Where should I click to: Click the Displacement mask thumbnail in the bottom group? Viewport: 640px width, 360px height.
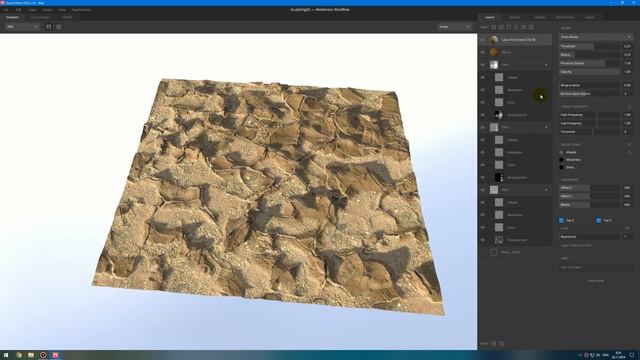tap(499, 240)
